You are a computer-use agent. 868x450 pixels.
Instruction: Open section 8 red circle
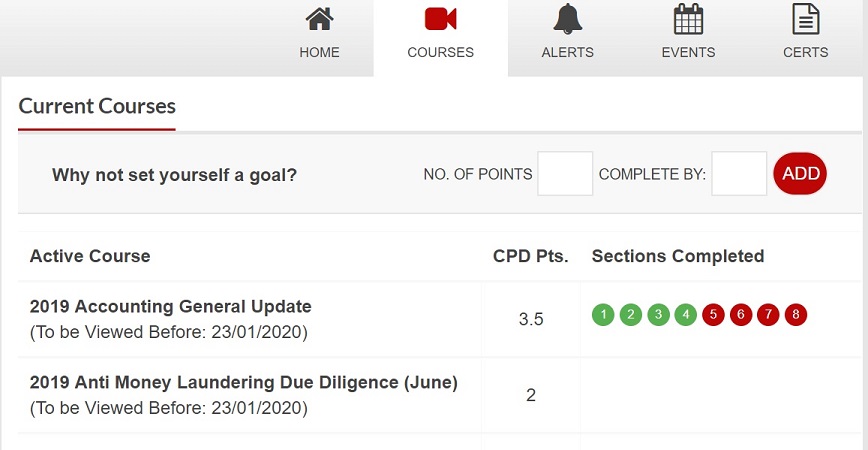(x=795, y=315)
